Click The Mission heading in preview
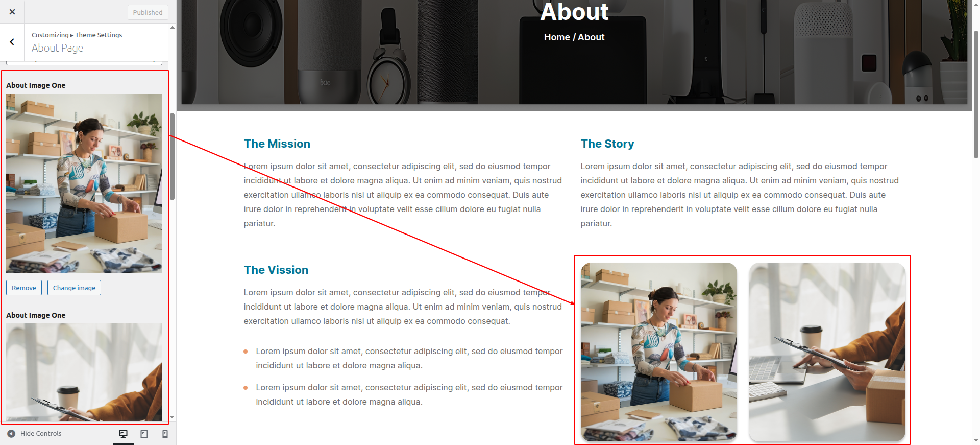The width and height of the screenshot is (980, 445). coord(277,144)
